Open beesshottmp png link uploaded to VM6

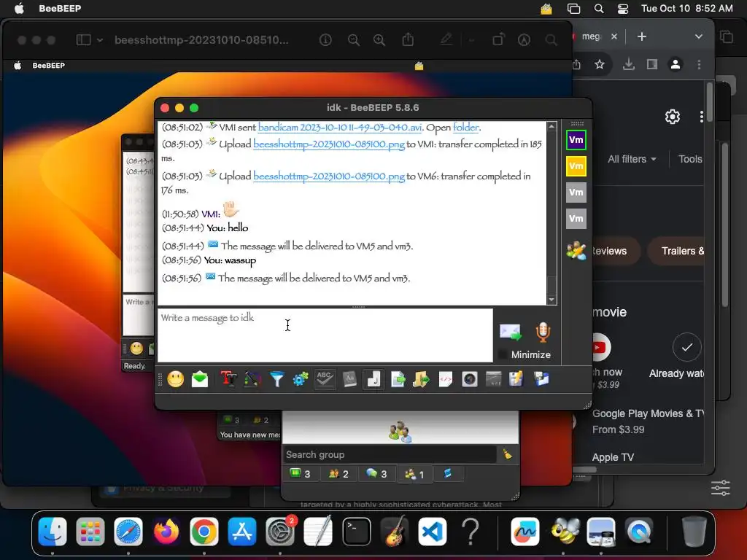coord(329,176)
